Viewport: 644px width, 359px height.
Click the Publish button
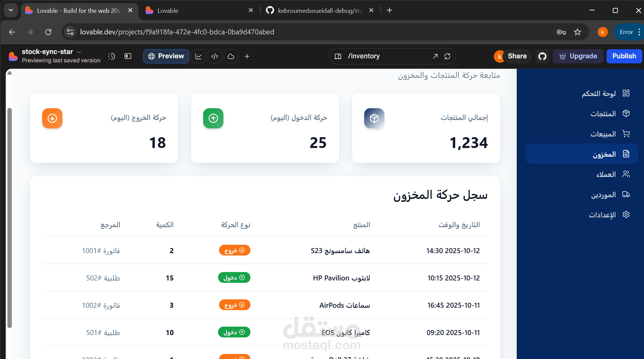coord(624,56)
